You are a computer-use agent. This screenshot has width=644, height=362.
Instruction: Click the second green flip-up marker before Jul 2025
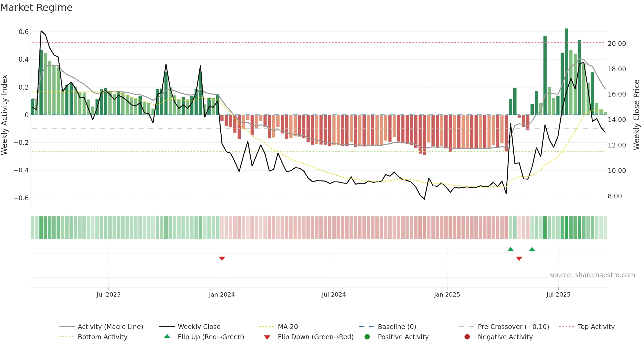(532, 249)
